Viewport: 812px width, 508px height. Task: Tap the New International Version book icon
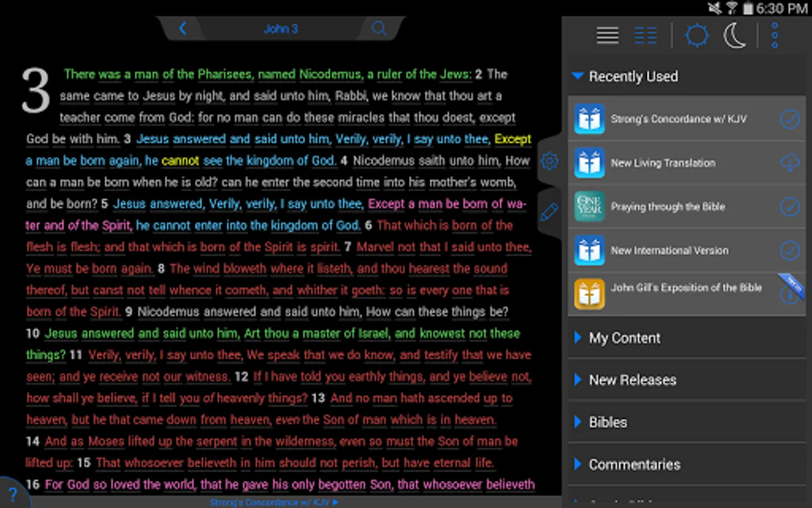click(589, 251)
